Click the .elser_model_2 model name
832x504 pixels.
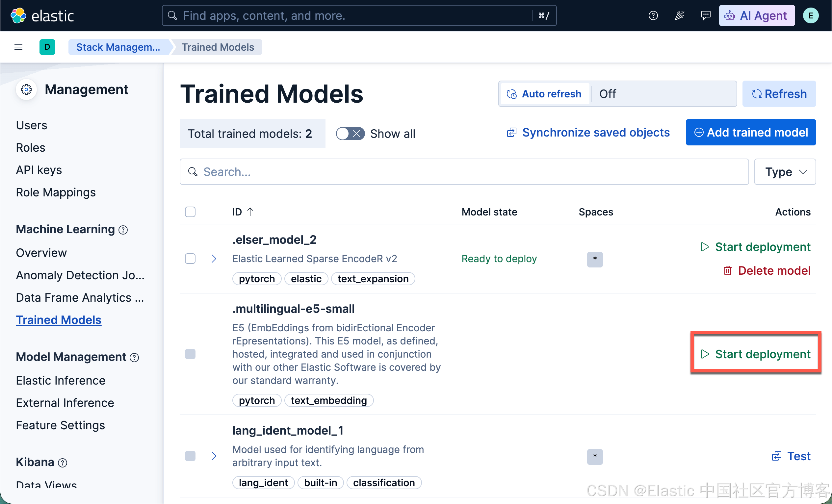pos(274,240)
